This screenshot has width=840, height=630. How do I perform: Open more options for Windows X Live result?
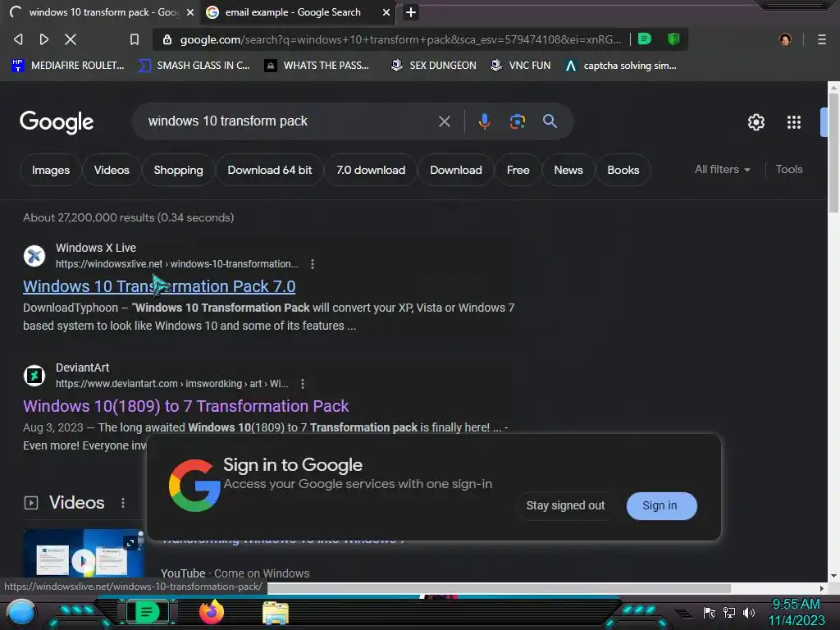click(313, 263)
